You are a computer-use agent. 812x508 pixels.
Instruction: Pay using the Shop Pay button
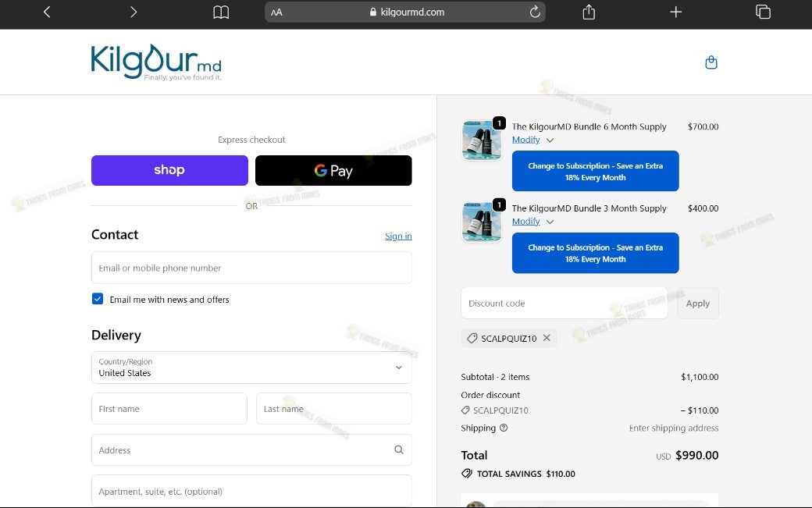coord(170,170)
